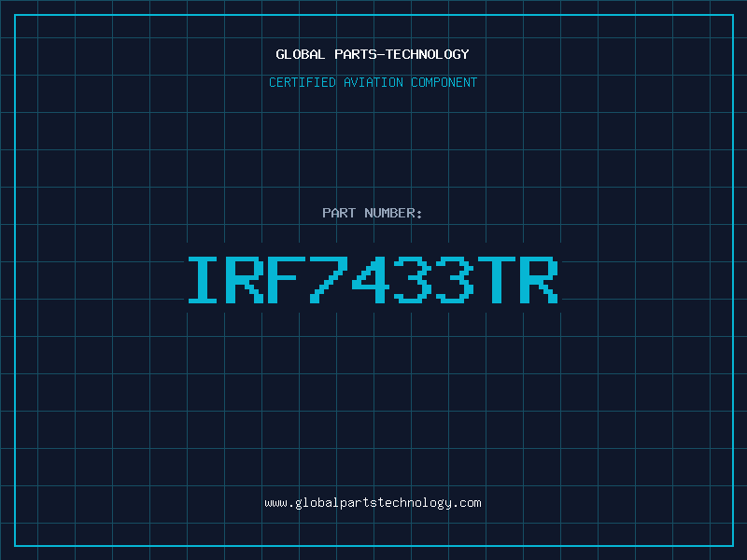Select the part number IRF7433TR
Screen dimensions: 747x560
pos(373,279)
